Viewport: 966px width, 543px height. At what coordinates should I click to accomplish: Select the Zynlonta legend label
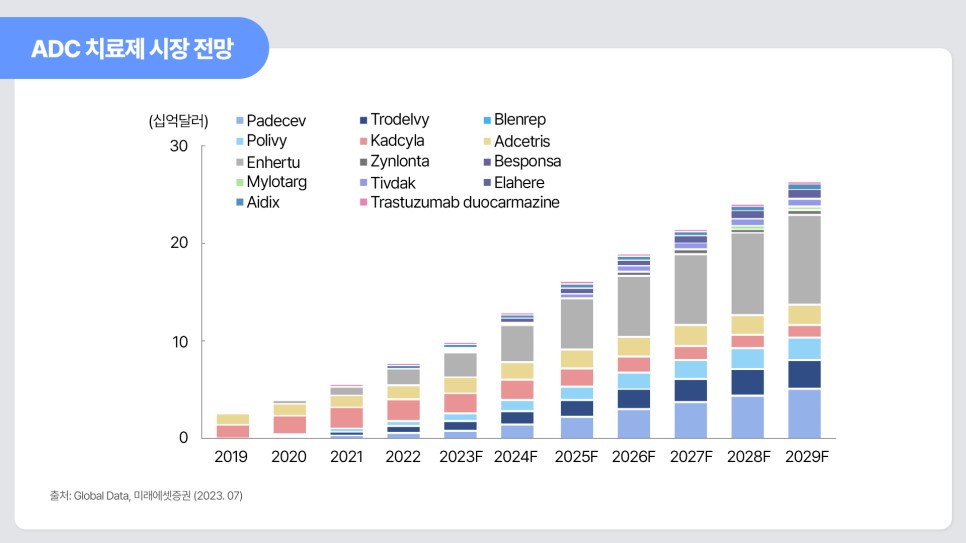coord(400,161)
